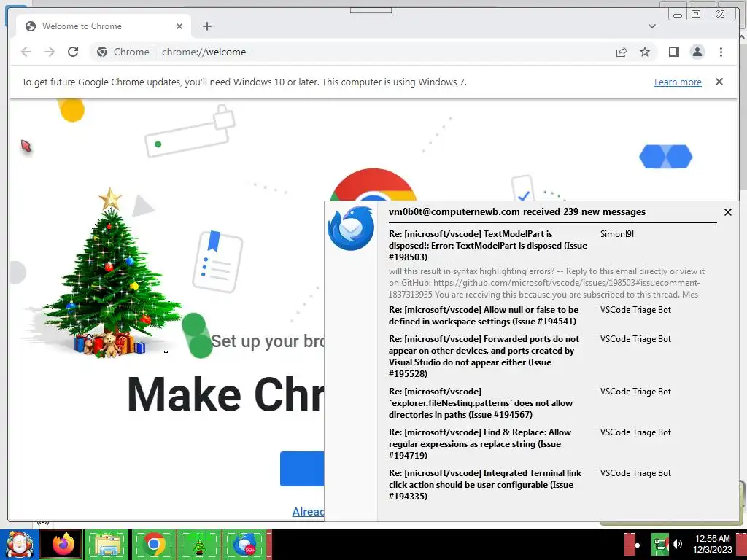747x560 pixels.
Task: Open the Find & Replace regular expressions message
Action: (x=480, y=444)
